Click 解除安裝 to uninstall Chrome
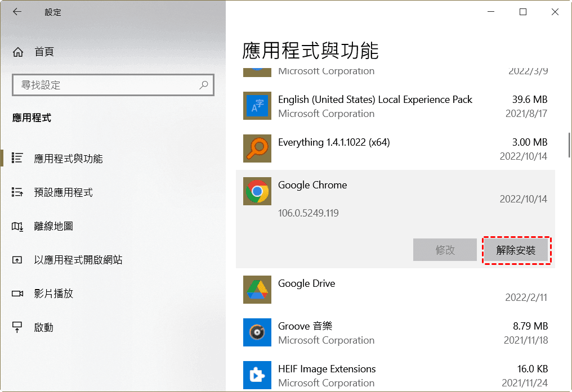Image resolution: width=572 pixels, height=392 pixels. [x=516, y=250]
